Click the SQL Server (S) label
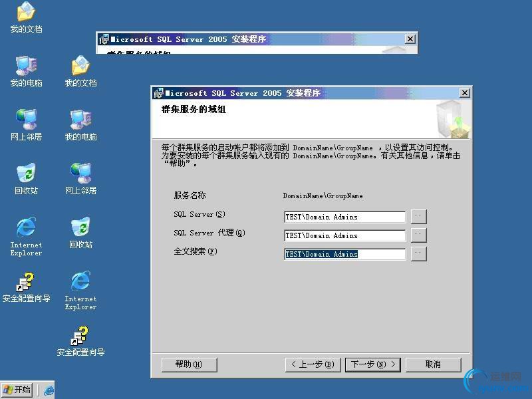Image resolution: width=532 pixels, height=399 pixels. [199, 214]
